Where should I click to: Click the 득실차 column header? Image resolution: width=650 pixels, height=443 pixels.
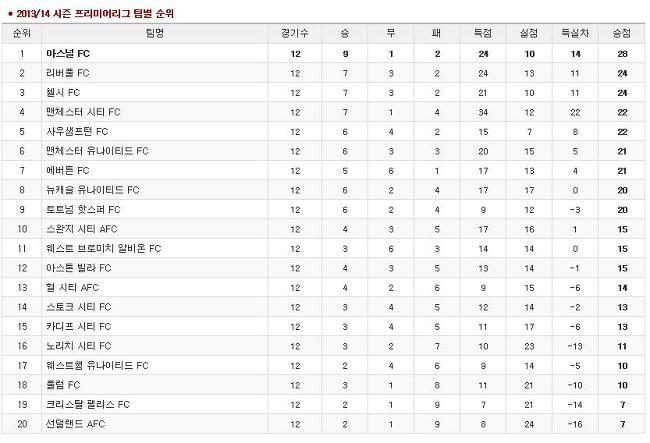(x=575, y=33)
